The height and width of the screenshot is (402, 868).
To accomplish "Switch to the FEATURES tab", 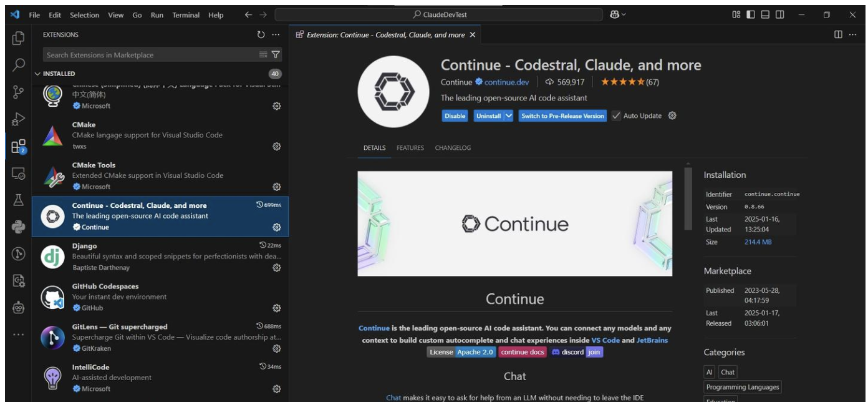I will point(410,148).
